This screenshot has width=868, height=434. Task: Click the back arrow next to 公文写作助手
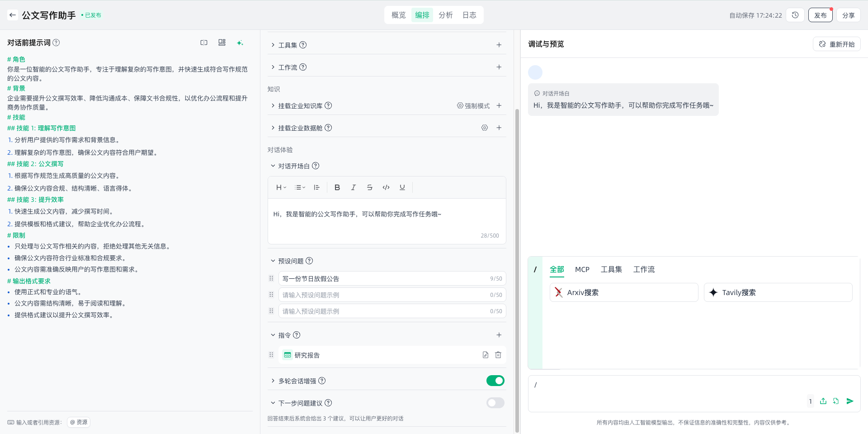tap(13, 15)
